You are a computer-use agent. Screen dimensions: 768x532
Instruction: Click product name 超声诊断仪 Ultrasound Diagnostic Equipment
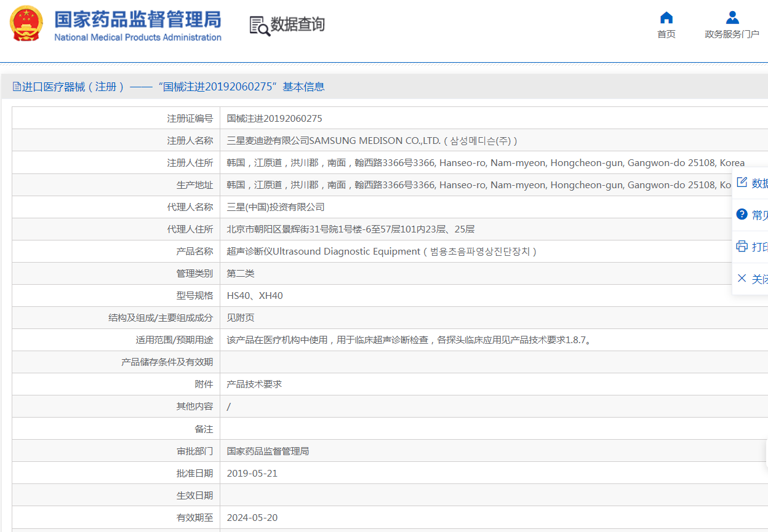(382, 252)
